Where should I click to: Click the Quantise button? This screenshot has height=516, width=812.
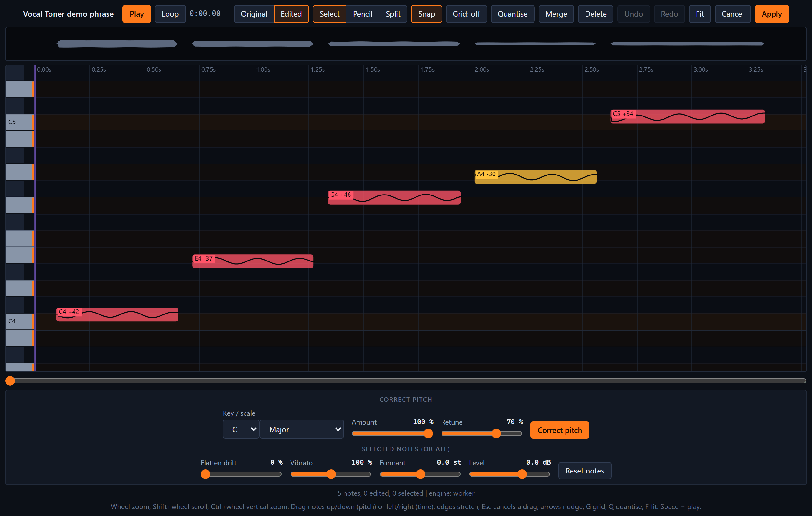[513, 14]
